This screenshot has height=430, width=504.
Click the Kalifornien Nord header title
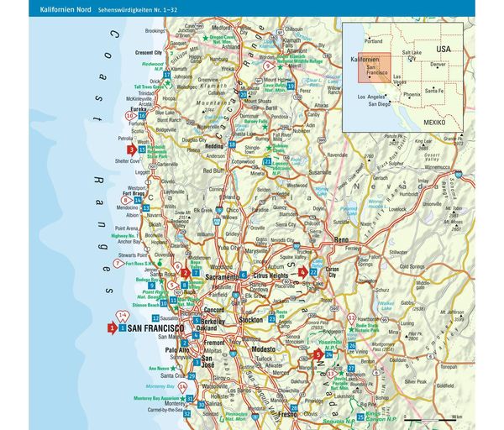66,9
